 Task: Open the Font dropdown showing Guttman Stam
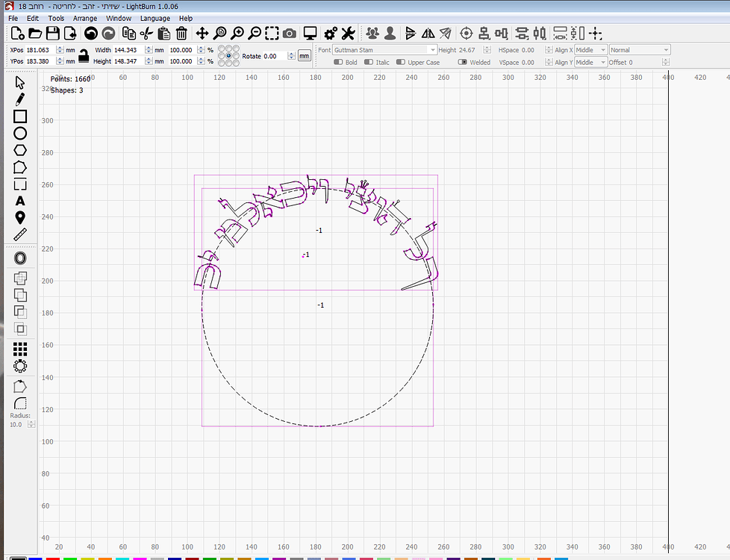coord(384,50)
